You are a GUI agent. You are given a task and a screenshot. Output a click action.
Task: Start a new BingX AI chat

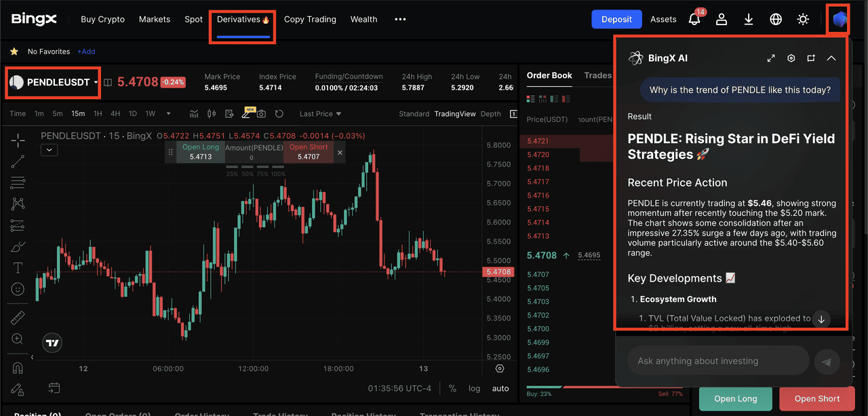coord(811,58)
